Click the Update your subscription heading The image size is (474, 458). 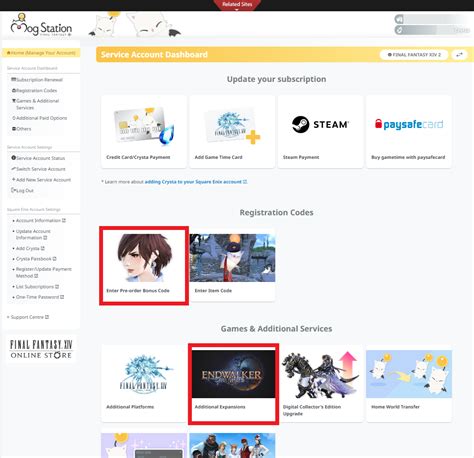click(276, 79)
